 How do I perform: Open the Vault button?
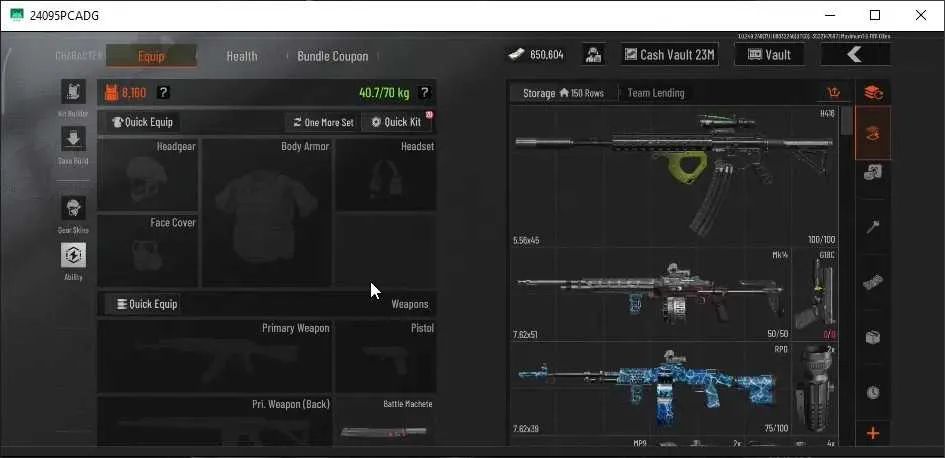click(770, 55)
